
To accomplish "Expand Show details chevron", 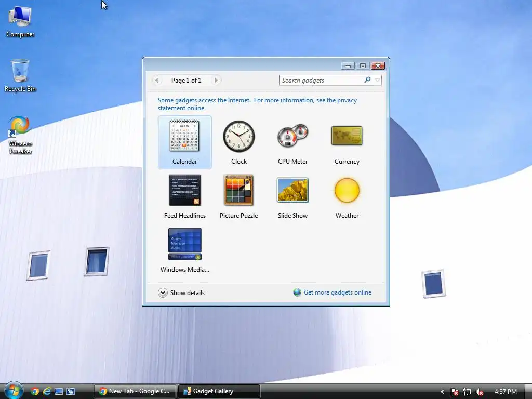I will click(x=163, y=293).
